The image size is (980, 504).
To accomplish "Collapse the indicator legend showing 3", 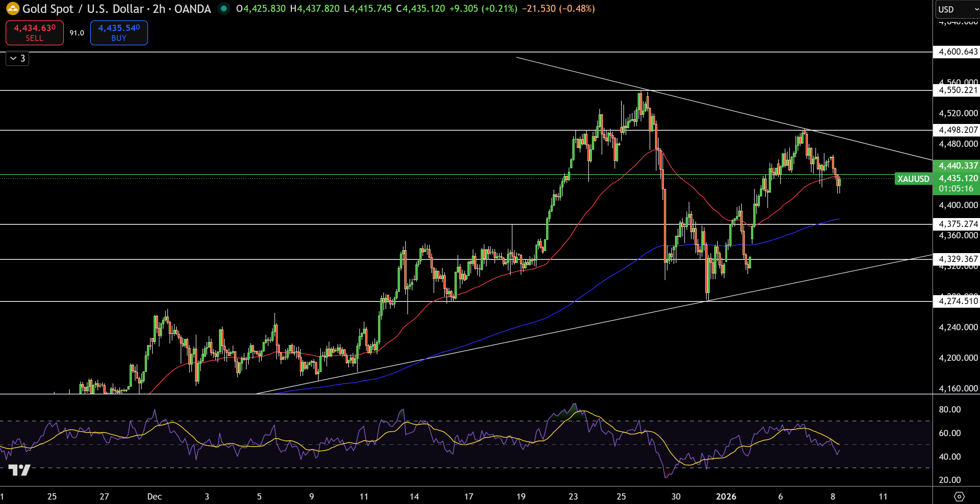I will click(x=17, y=58).
